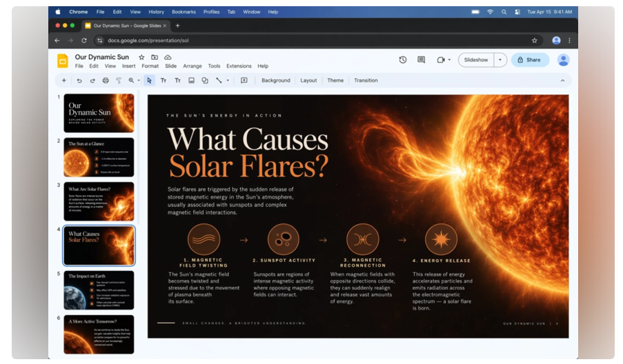
Task: Redo the last action
Action: [x=92, y=81]
